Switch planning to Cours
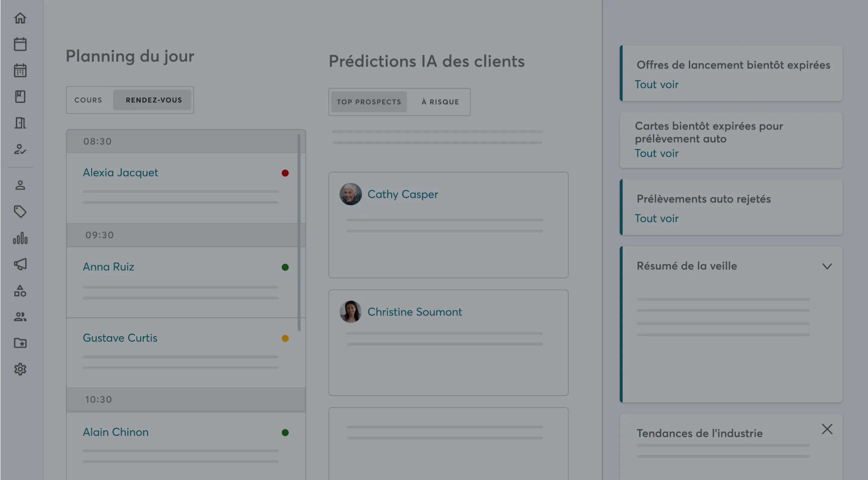The width and height of the screenshot is (868, 480). (x=88, y=100)
